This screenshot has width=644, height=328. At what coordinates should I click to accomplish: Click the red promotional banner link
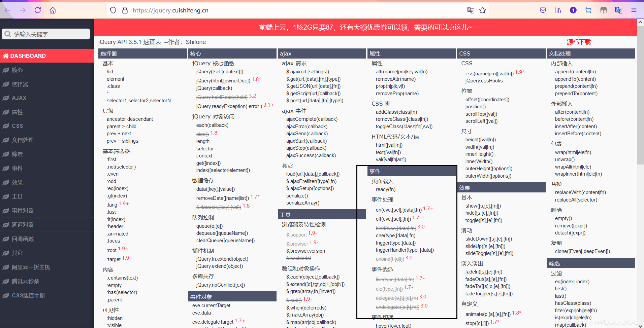point(365,27)
